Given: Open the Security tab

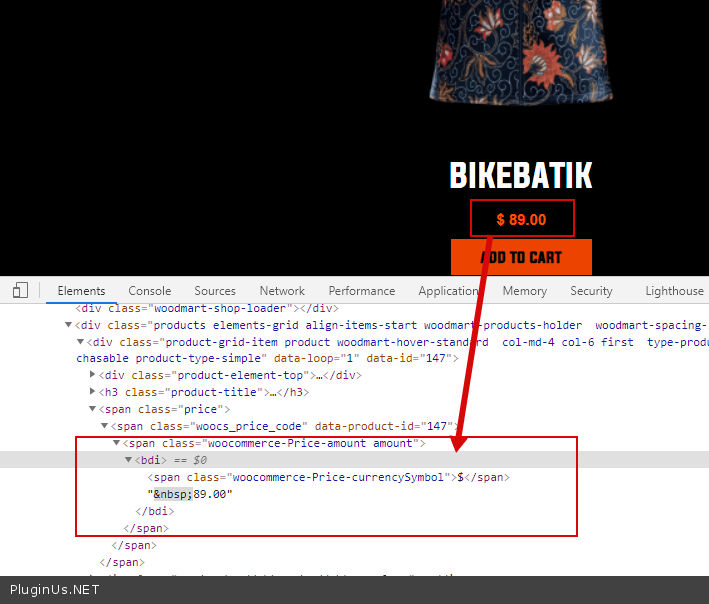Looking at the screenshot, I should coord(591,291).
